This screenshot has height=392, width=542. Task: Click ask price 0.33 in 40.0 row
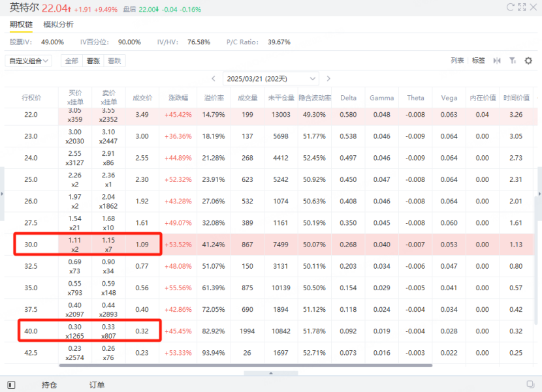[x=108, y=327]
